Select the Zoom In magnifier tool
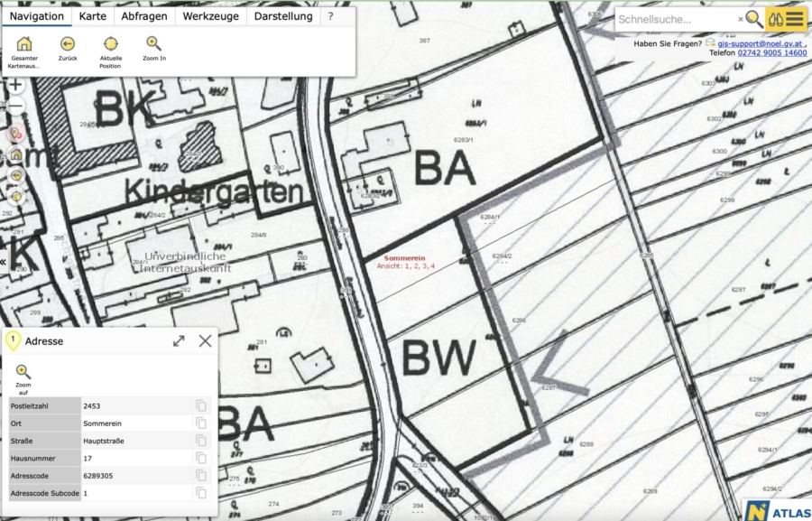Image resolution: width=812 pixels, height=521 pixels. [x=154, y=43]
